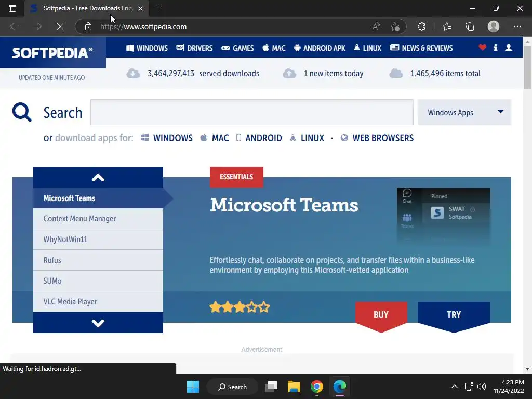532x399 pixels.
Task: Click the star rating row
Action: point(240,308)
